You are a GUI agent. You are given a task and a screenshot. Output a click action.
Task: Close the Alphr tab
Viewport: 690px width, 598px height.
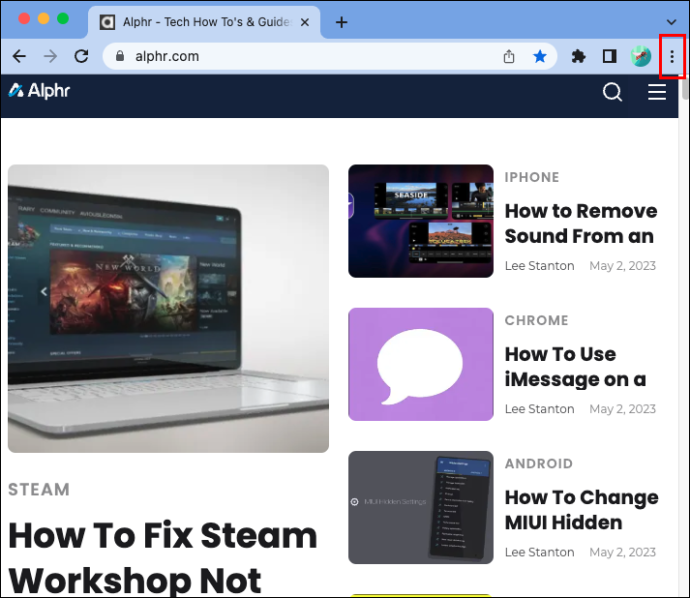pyautogui.click(x=305, y=22)
